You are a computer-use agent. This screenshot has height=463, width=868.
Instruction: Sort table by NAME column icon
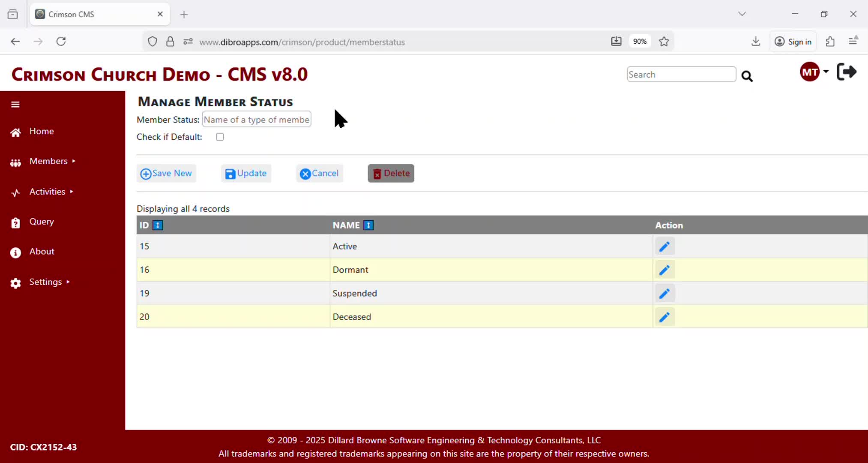368,225
